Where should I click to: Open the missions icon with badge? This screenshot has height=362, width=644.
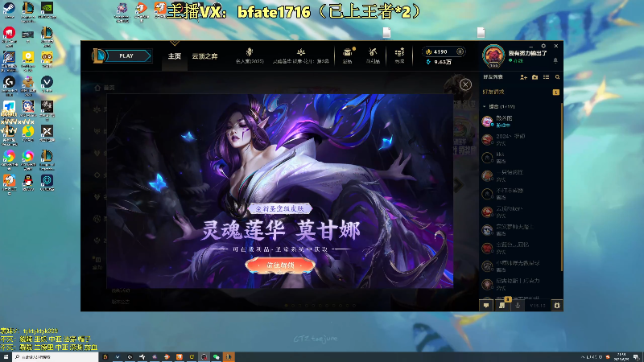click(x=502, y=305)
